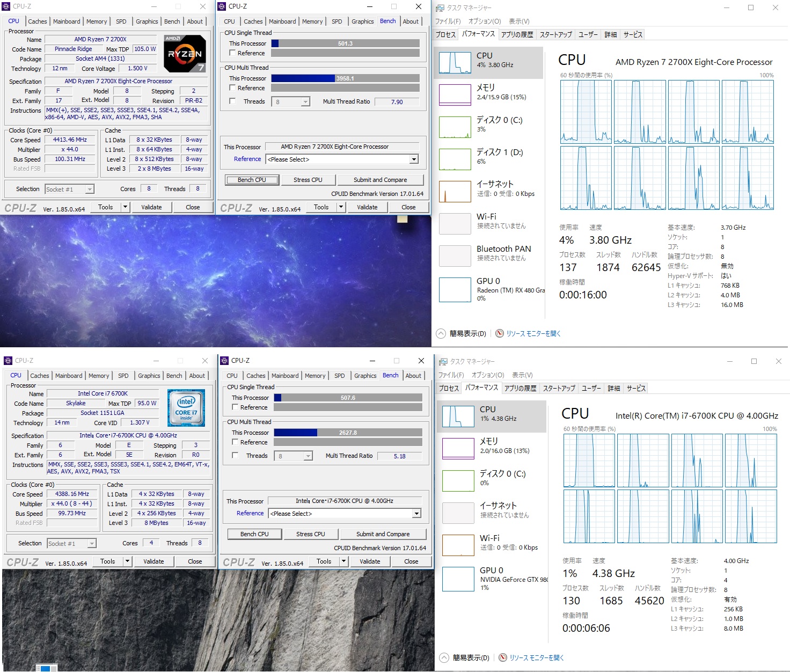Click the メモリ 2.4/15.9 GB memory thumbnail
This screenshot has height=672, width=790.
[x=455, y=95]
